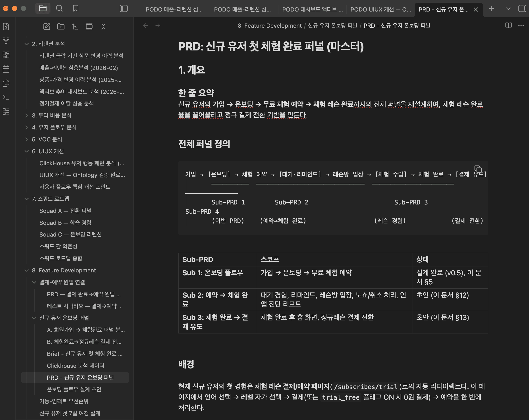Click the bottom ribbon list-layout icon
Viewport: 529px width, 420px height.
pos(6,112)
